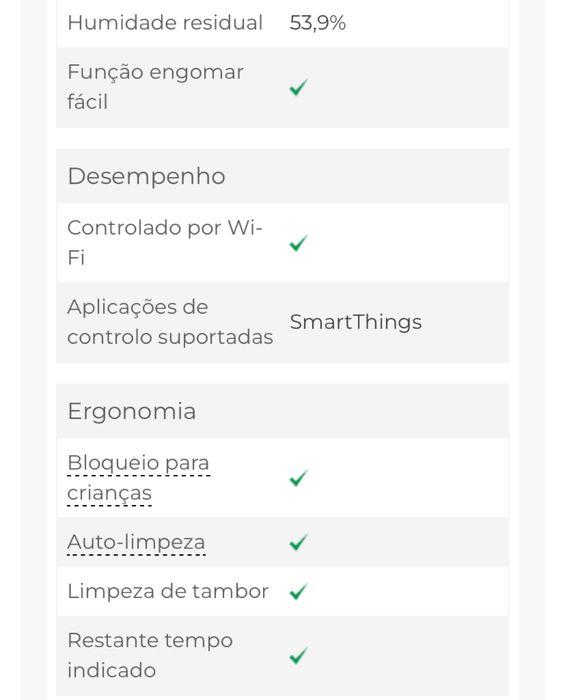Click the Humidade residual label
Screen dimensions: 566x700
(x=165, y=23)
